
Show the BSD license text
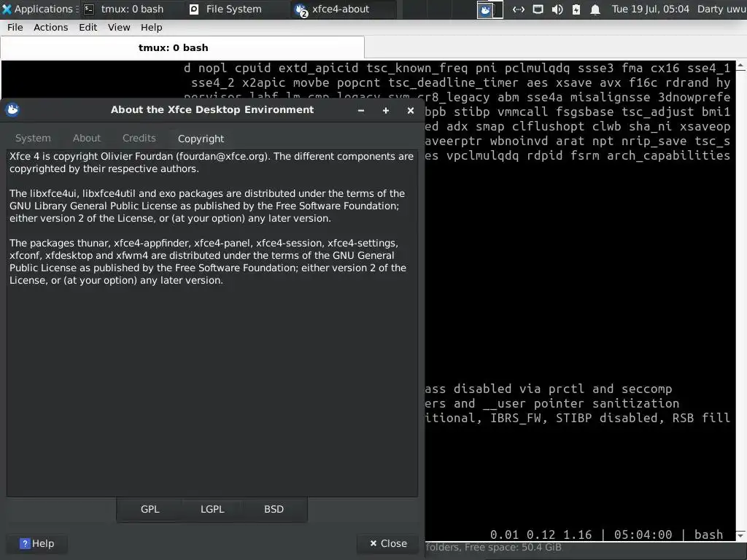click(274, 509)
